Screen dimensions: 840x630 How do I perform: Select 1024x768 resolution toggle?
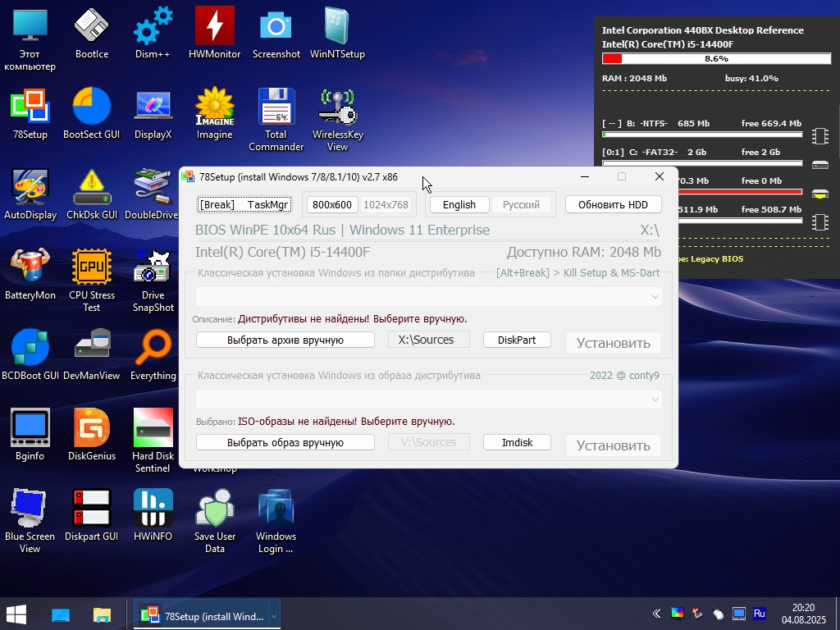pyautogui.click(x=386, y=204)
